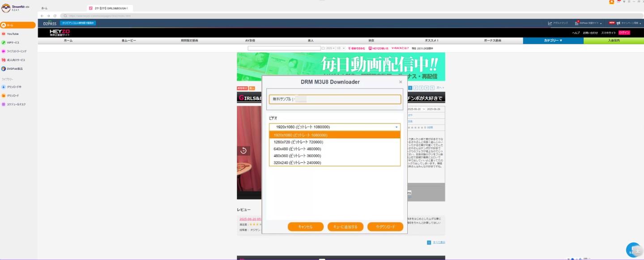The width and height of the screenshot is (644, 260).
Task: Click the floating download icon at bottom right
Action: [x=633, y=250]
